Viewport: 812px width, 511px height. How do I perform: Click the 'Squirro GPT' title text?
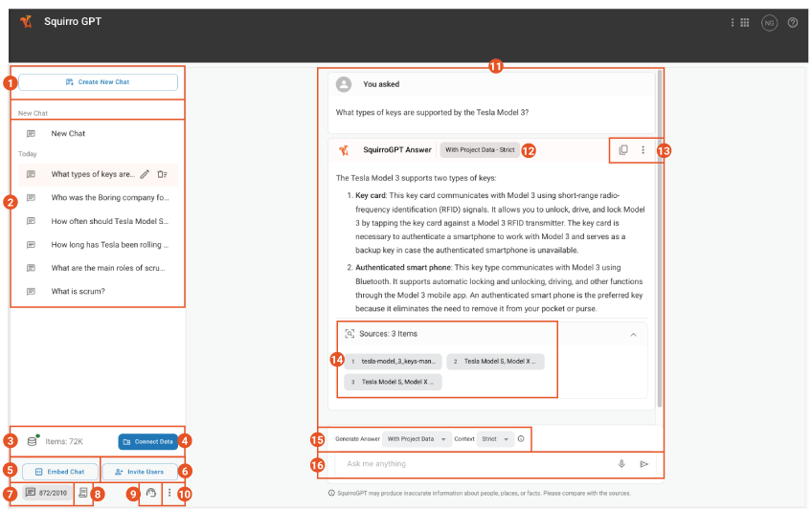point(73,22)
